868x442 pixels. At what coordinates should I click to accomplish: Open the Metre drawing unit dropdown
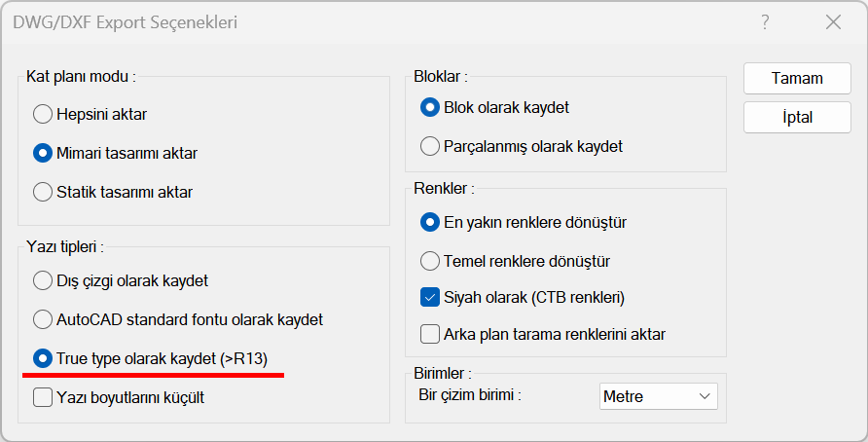pyautogui.click(x=658, y=396)
